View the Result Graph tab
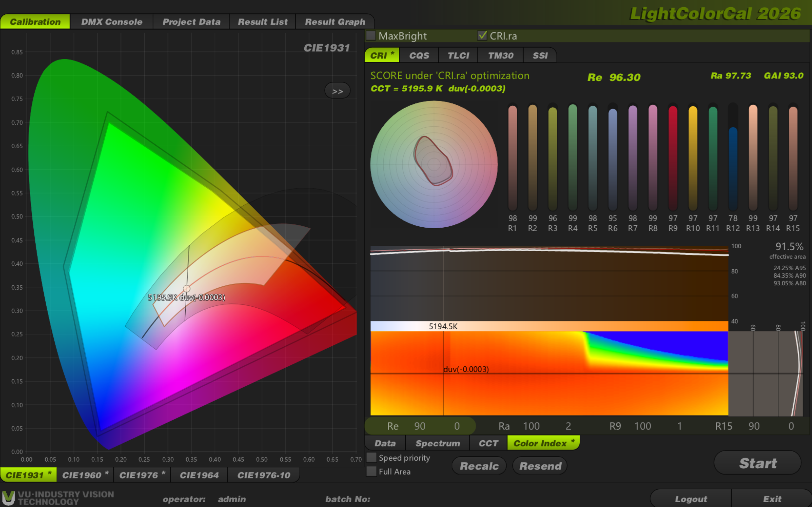The image size is (812, 507). [335, 22]
